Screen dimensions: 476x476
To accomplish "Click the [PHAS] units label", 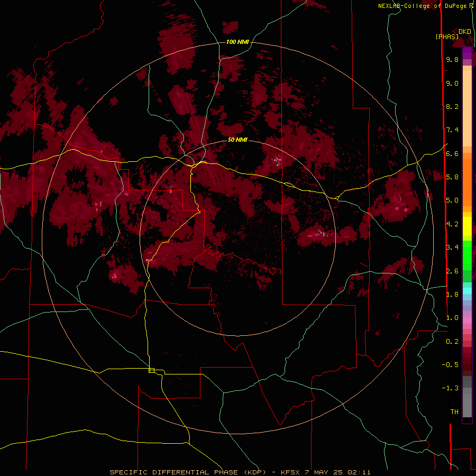I will [447, 36].
